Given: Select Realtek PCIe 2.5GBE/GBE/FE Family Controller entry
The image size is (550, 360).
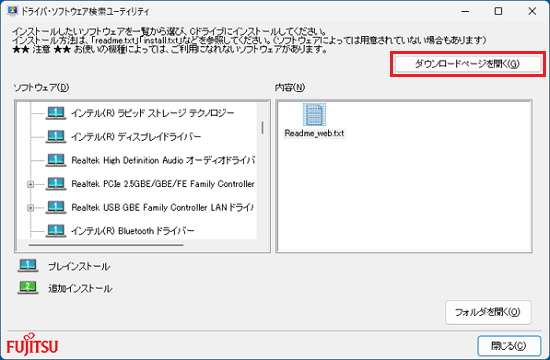Looking at the screenshot, I should click(163, 184).
